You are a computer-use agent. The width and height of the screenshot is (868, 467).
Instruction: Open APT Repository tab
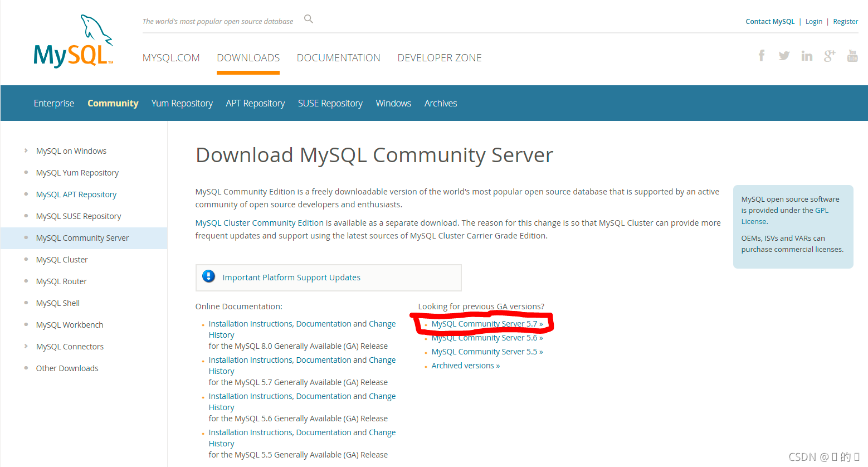(255, 103)
